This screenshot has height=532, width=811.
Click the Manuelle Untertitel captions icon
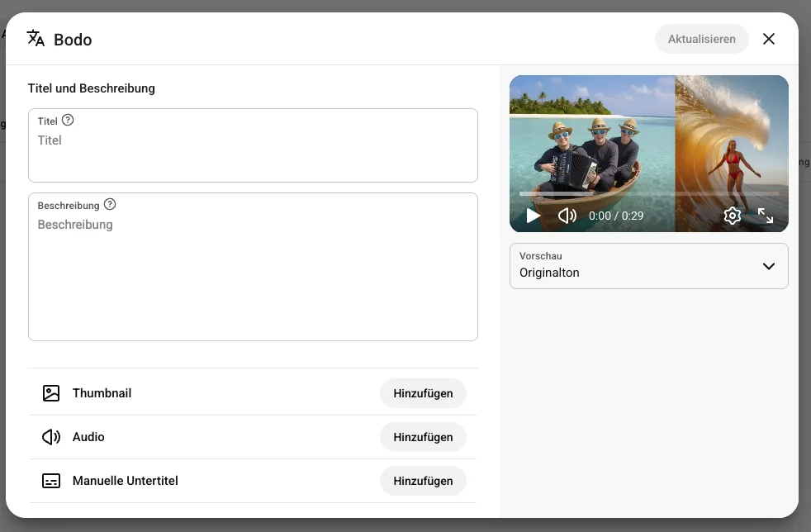(51, 481)
